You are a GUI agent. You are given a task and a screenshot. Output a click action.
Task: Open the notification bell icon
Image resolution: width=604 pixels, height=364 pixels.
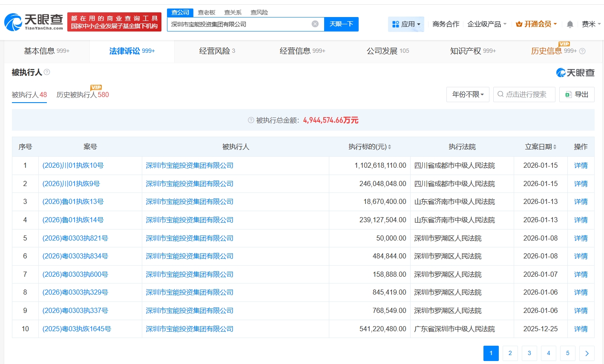tap(570, 24)
